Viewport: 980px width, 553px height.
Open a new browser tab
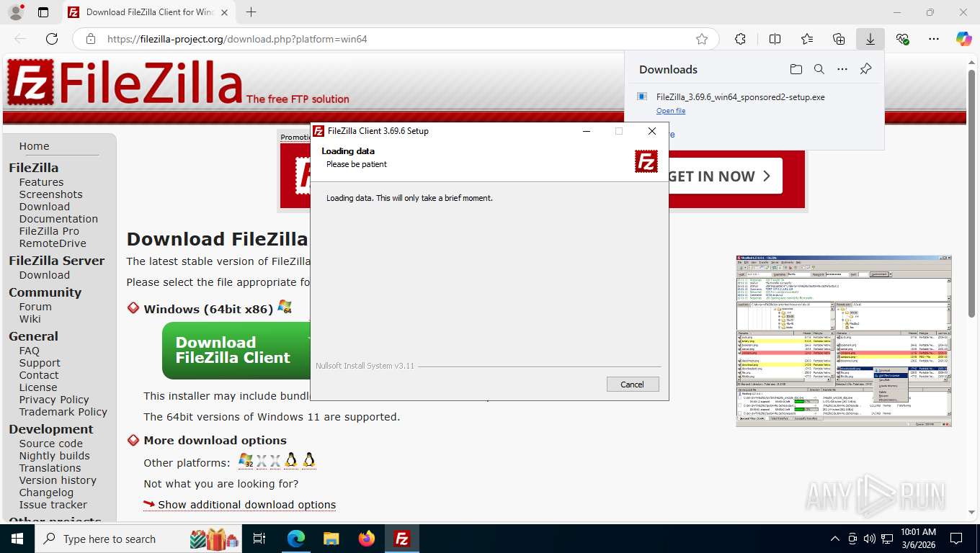[x=251, y=12]
